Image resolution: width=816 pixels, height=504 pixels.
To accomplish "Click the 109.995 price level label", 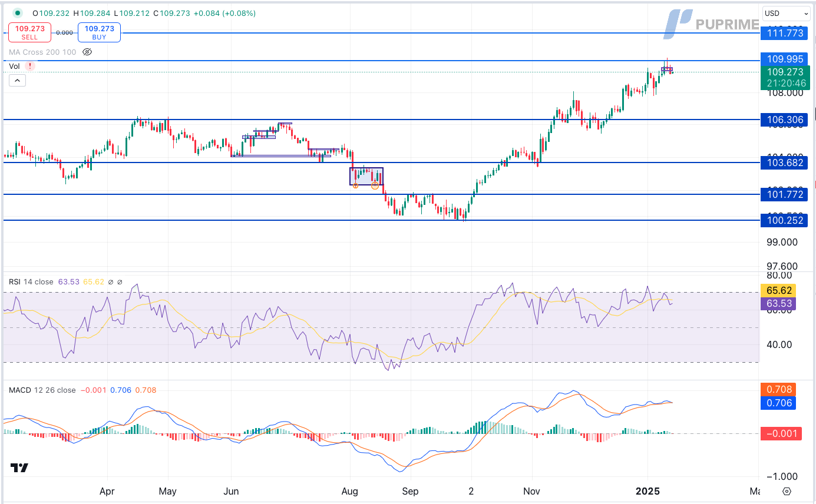I will [785, 59].
